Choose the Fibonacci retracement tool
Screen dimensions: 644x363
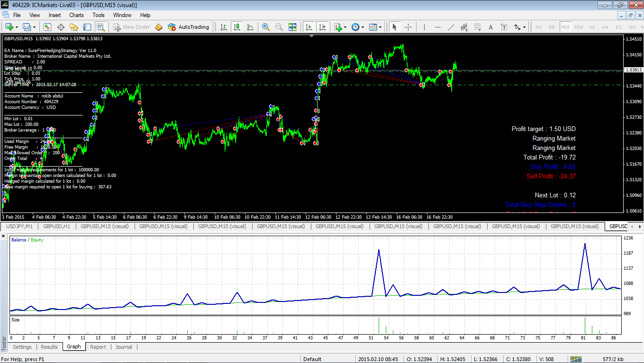[x=477, y=27]
